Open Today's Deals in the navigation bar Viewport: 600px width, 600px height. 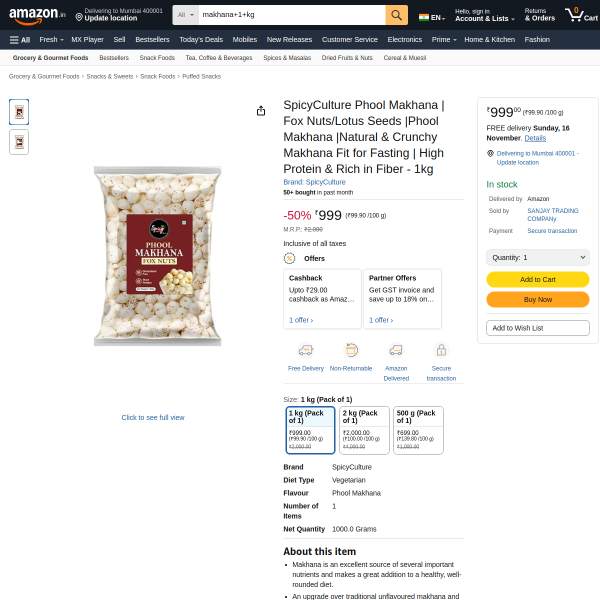(x=201, y=40)
